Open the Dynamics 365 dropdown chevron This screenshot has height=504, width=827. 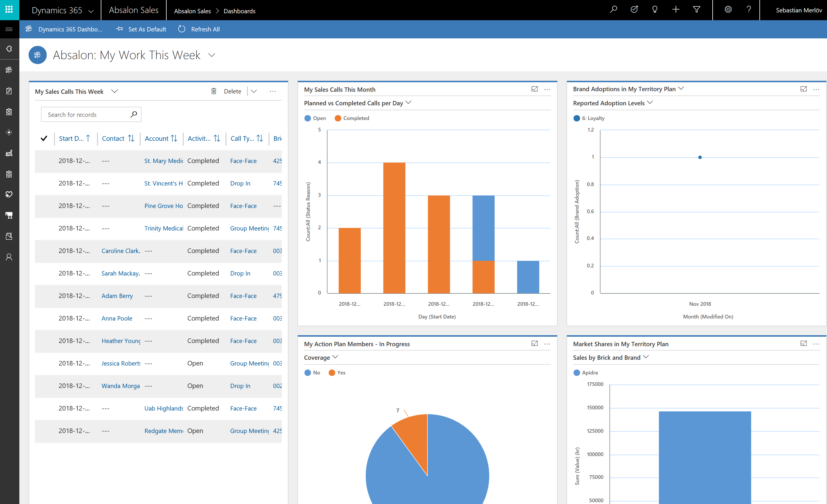91,11
